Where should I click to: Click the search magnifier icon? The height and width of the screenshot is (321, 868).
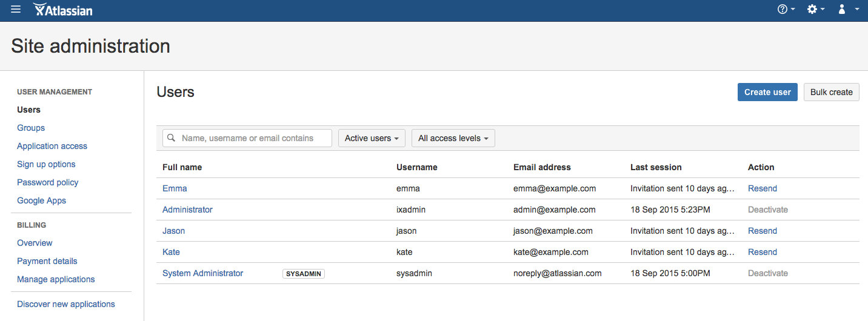172,138
